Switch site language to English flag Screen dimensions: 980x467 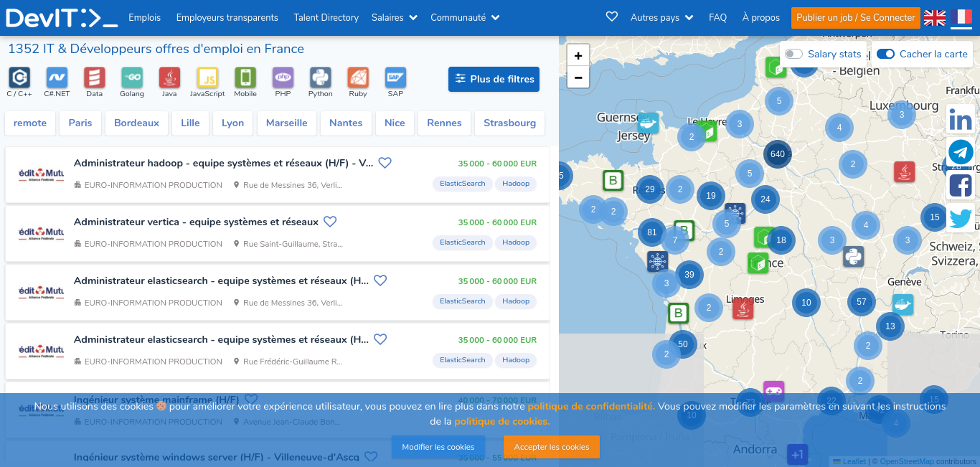(x=934, y=18)
